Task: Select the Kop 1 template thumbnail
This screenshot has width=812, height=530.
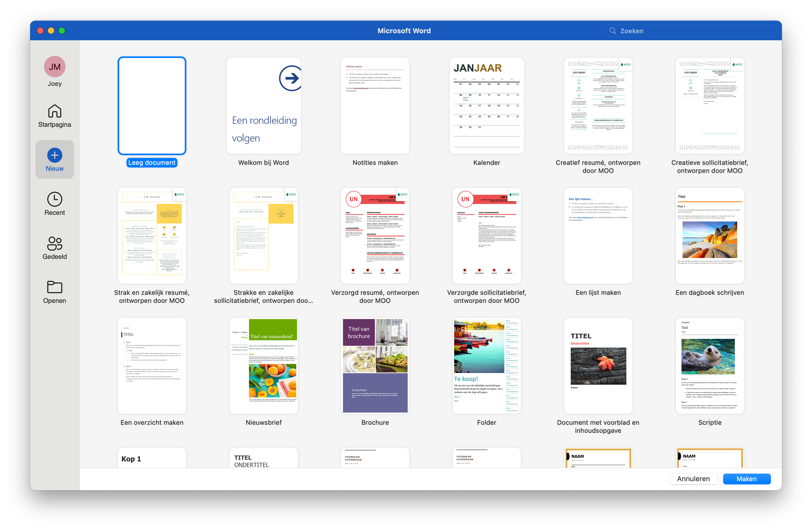Action: [152, 458]
